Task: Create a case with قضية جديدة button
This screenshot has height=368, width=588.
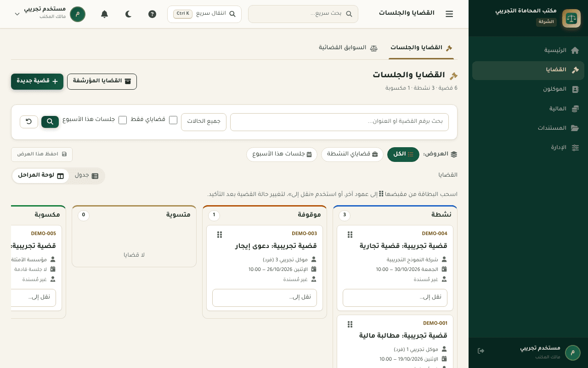Action: point(37,81)
